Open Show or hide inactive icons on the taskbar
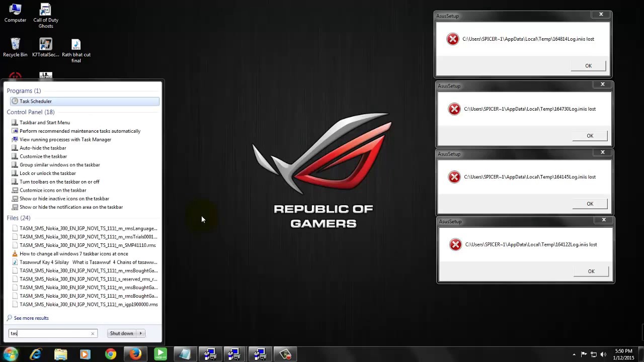Image resolution: width=644 pixels, height=362 pixels. (64, 199)
